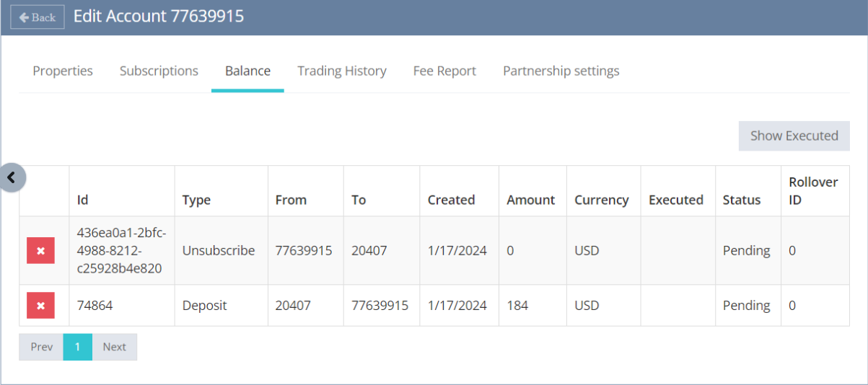The width and height of the screenshot is (868, 385).
Task: Click the Back button
Action: pyautogui.click(x=38, y=17)
